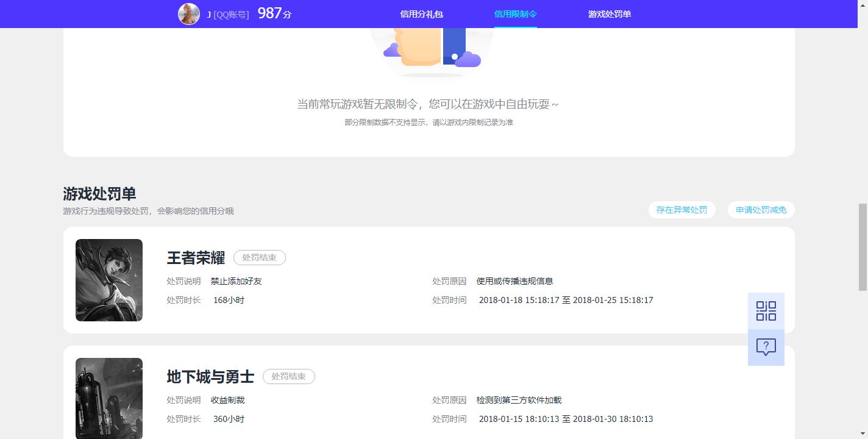Go to the 游戏处罚单 tab in header
868x439 pixels.
tap(609, 14)
